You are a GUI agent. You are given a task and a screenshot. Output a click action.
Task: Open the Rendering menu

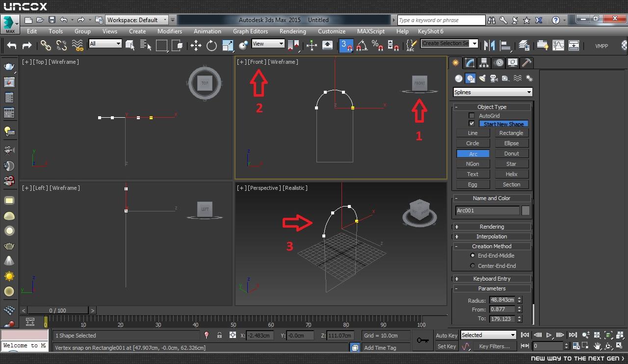[x=292, y=31]
